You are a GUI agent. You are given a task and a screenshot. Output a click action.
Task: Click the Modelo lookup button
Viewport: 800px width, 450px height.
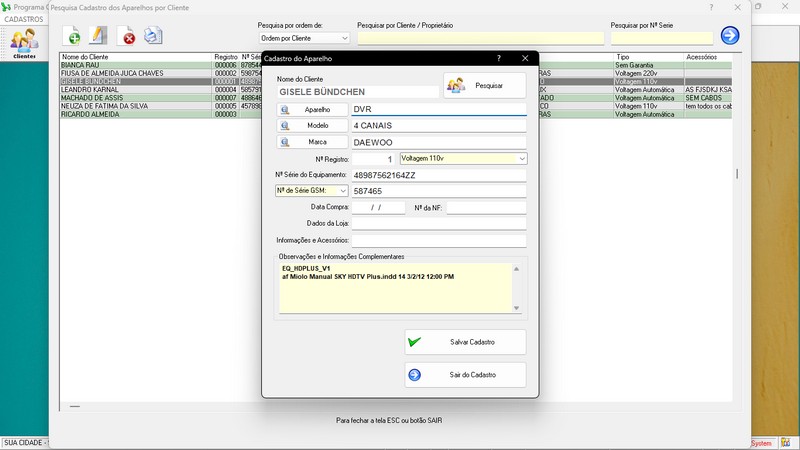(312, 126)
